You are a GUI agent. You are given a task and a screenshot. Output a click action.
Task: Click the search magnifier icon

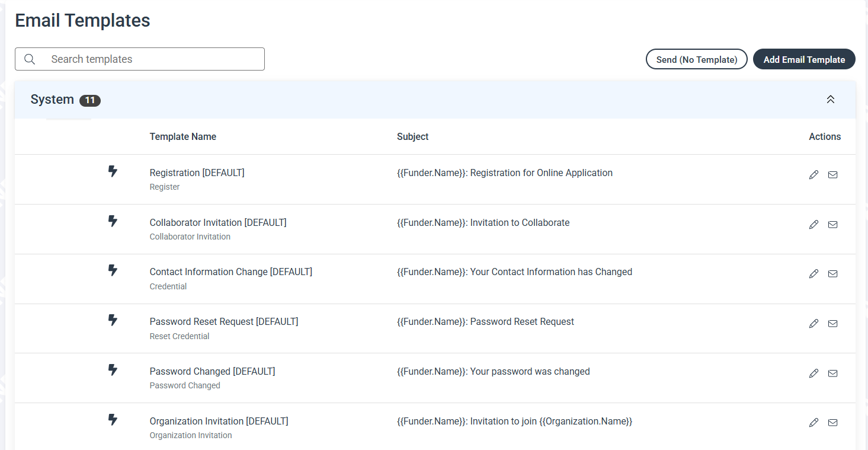(x=30, y=59)
